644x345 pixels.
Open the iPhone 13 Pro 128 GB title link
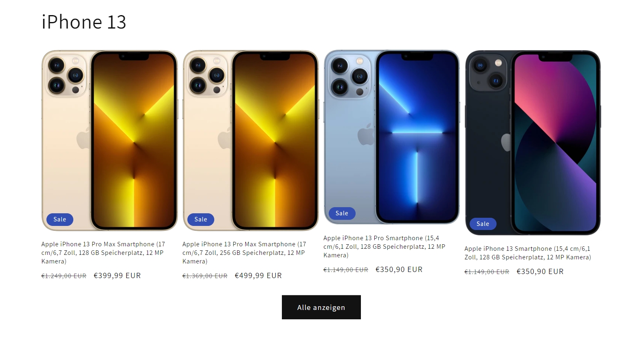384,246
